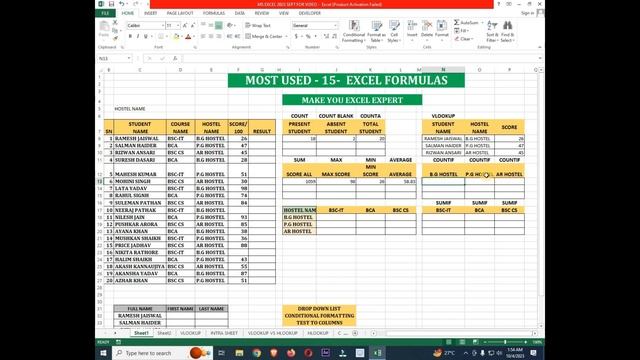Open the Name Box dropdown arrow

[129, 58]
